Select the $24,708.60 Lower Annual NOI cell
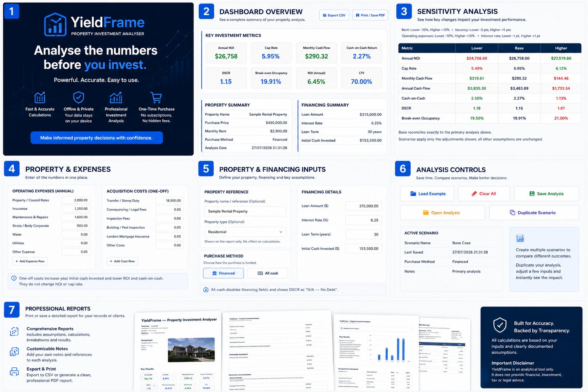Screen dimensions: 588x392 pos(477,58)
